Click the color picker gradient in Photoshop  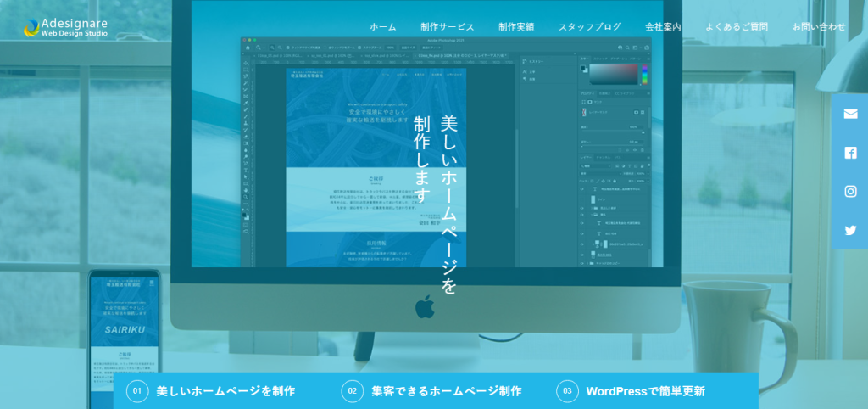[x=612, y=74]
